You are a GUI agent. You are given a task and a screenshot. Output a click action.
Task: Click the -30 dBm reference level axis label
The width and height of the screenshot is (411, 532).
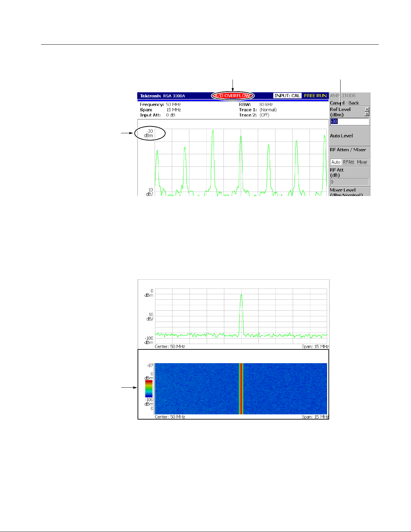tap(149, 133)
